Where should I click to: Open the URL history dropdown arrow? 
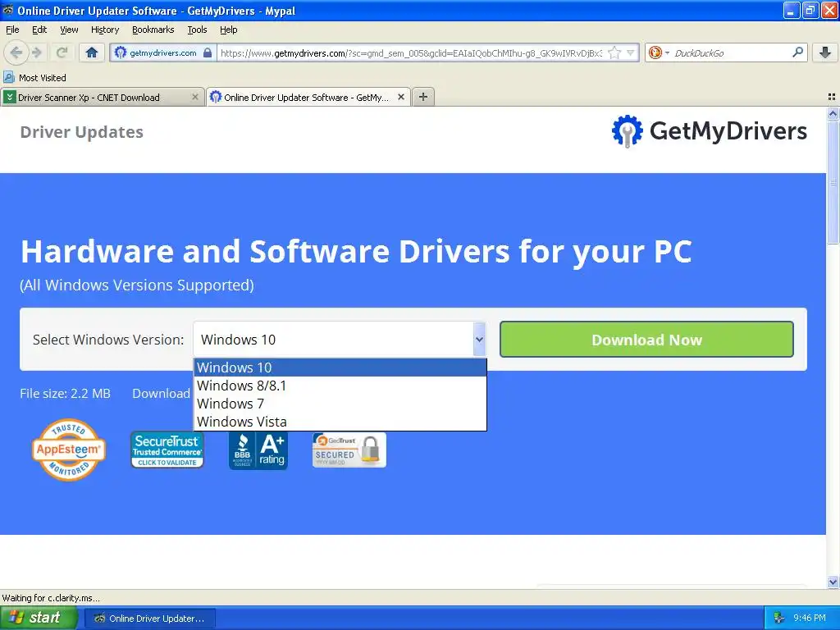[x=631, y=52]
